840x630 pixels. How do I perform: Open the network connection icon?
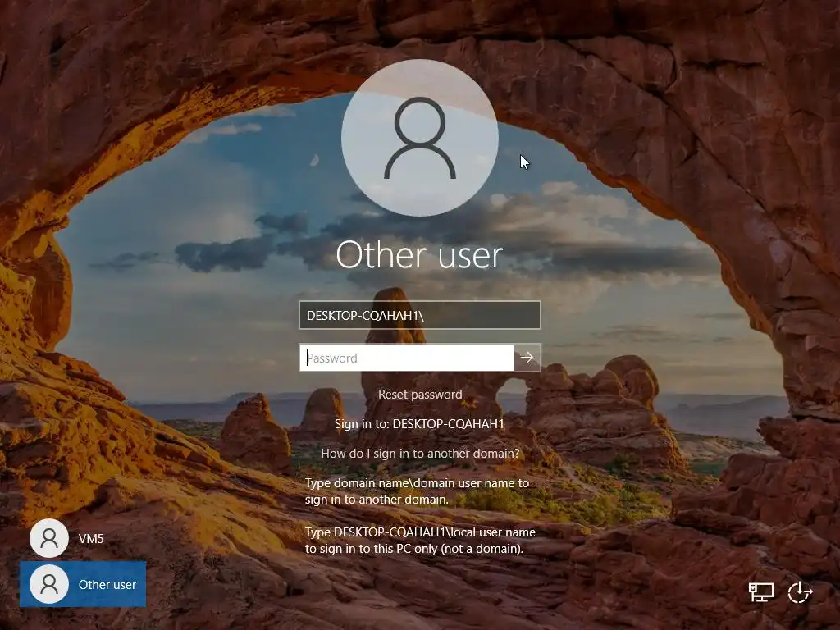coord(760,592)
